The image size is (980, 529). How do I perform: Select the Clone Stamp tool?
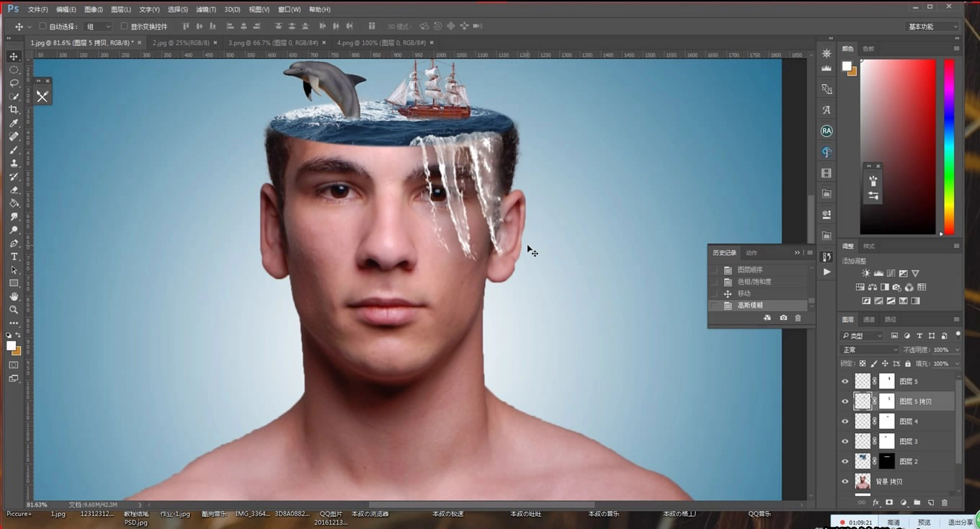click(14, 164)
